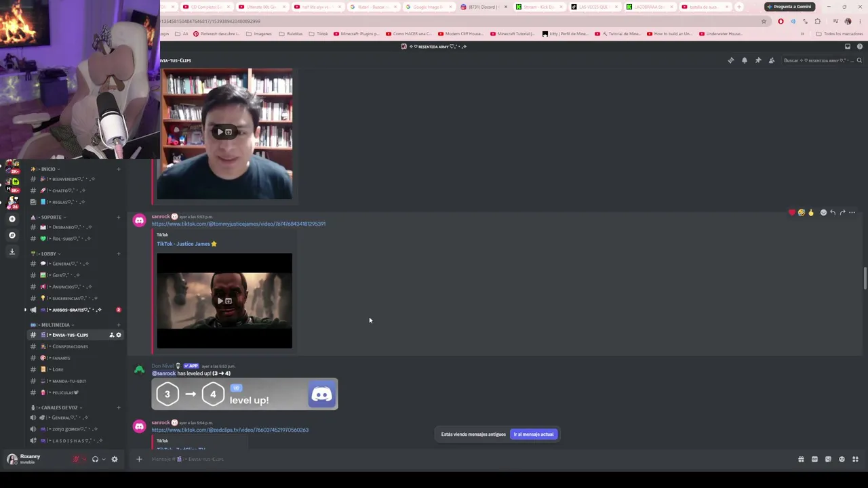Toggle microphone mute
868x488 pixels.
[x=77, y=460]
